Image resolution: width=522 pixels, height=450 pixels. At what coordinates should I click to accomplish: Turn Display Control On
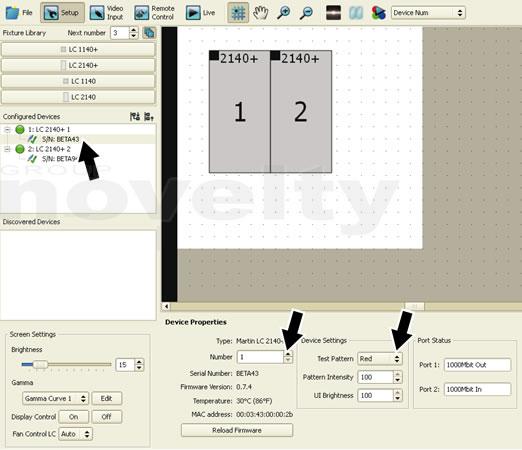point(74,417)
